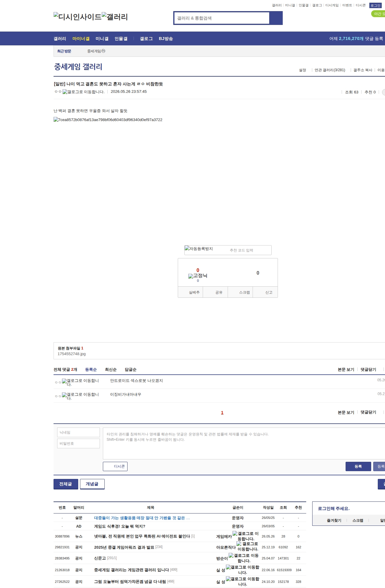Open the 미니갤 nav item
Screen dimensions: 385x588
click(x=102, y=38)
